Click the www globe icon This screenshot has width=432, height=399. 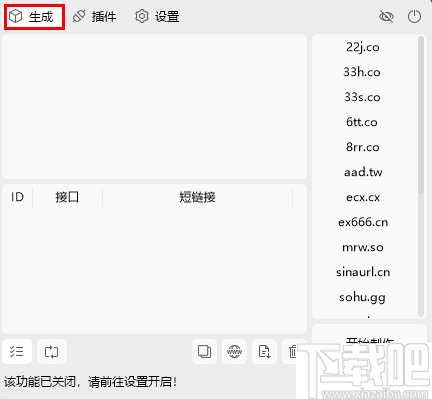coord(234,351)
